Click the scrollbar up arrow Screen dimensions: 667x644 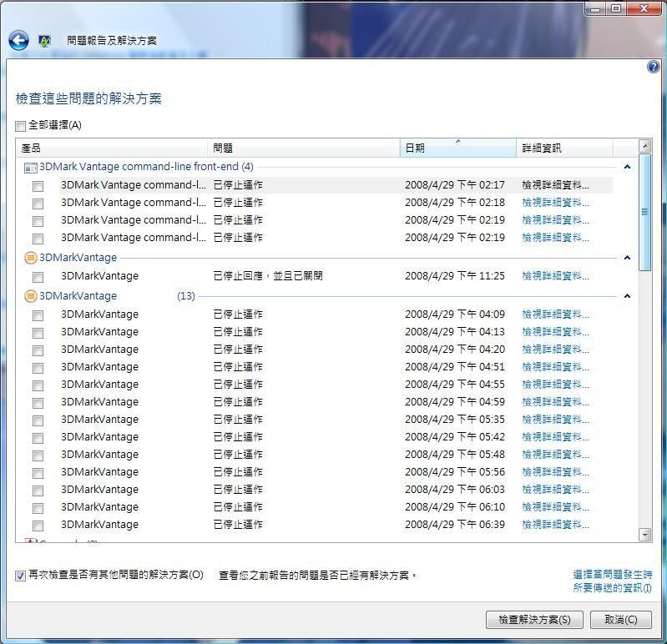(x=645, y=146)
